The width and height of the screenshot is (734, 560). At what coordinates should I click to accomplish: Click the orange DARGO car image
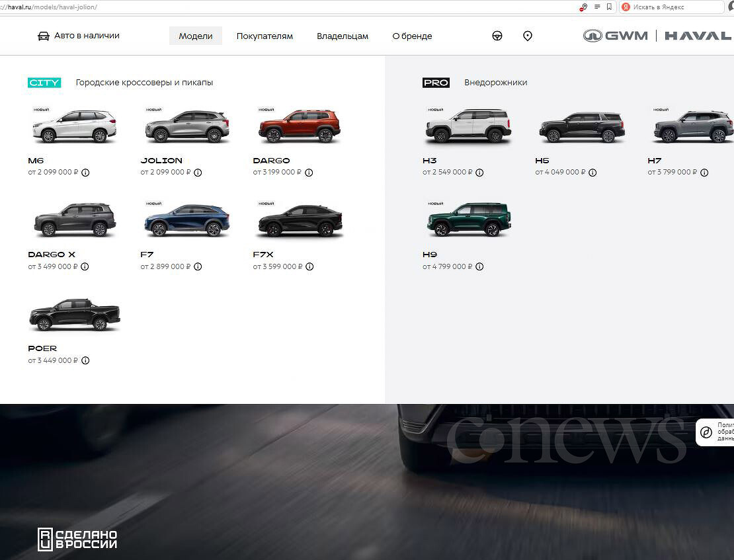(x=300, y=126)
